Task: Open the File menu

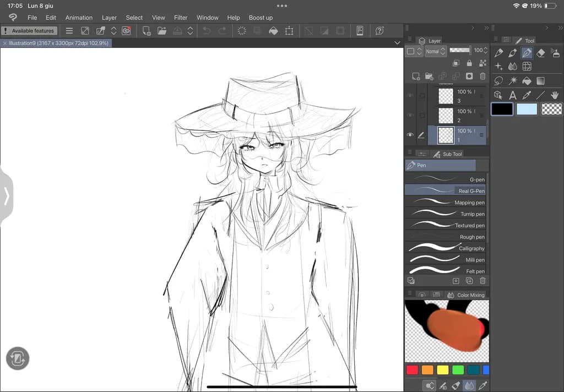Action: (x=32, y=18)
